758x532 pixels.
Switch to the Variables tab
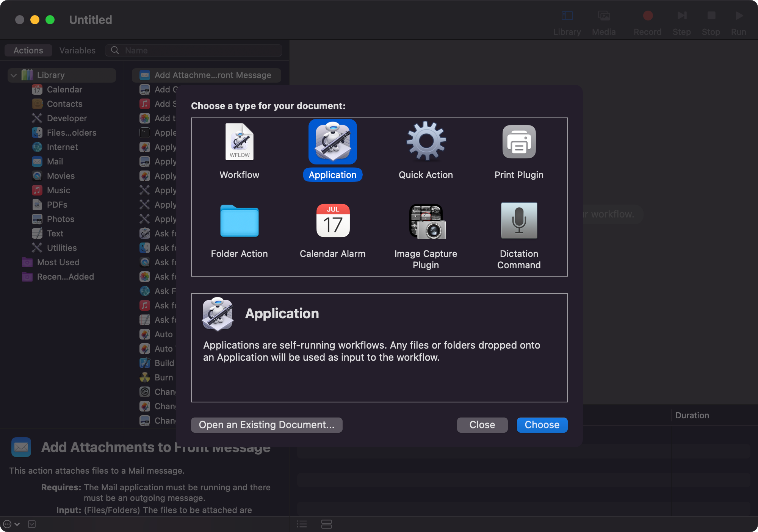77,50
